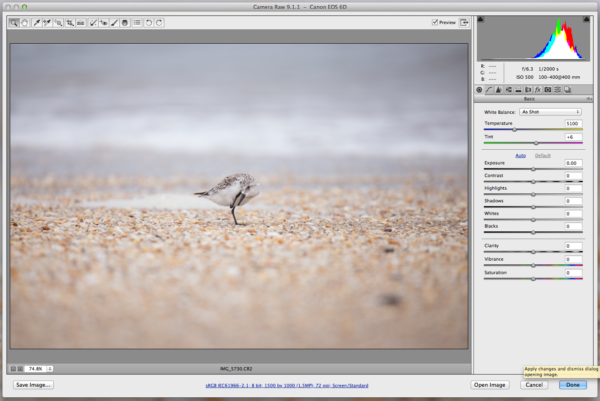Screen dimensions: 600x401
Task: Click the Exposure slider handle
Action: 533,169
